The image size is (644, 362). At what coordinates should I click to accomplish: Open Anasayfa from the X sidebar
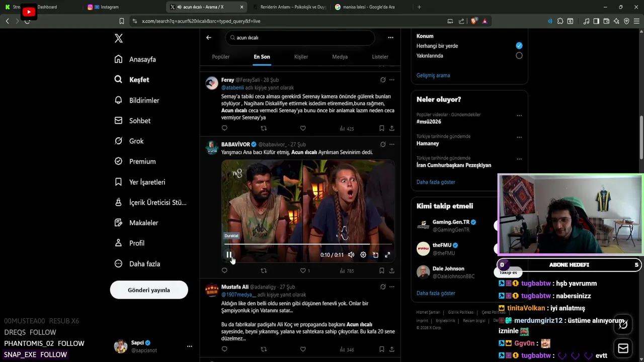pyautogui.click(x=135, y=59)
